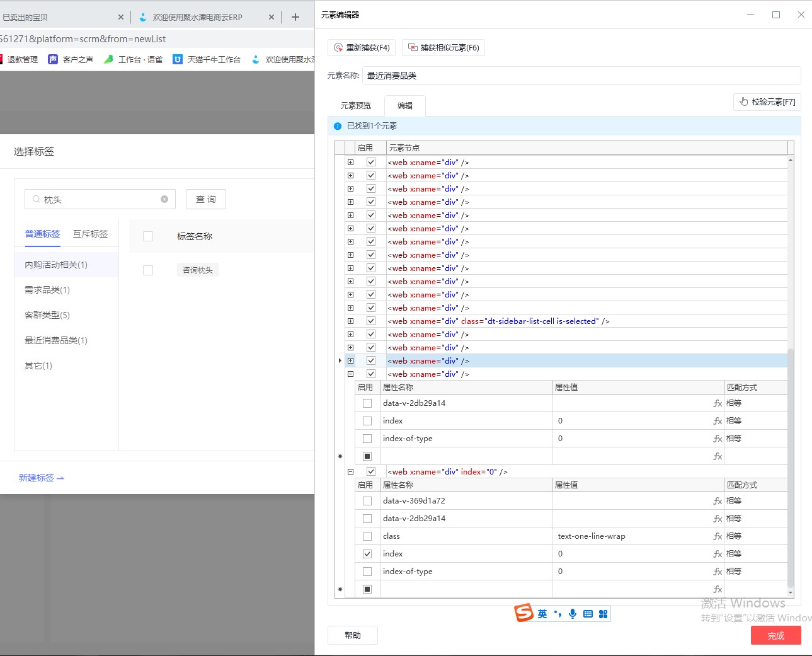Switch to the 元素预览 tab
The width and height of the screenshot is (812, 656).
tap(356, 105)
